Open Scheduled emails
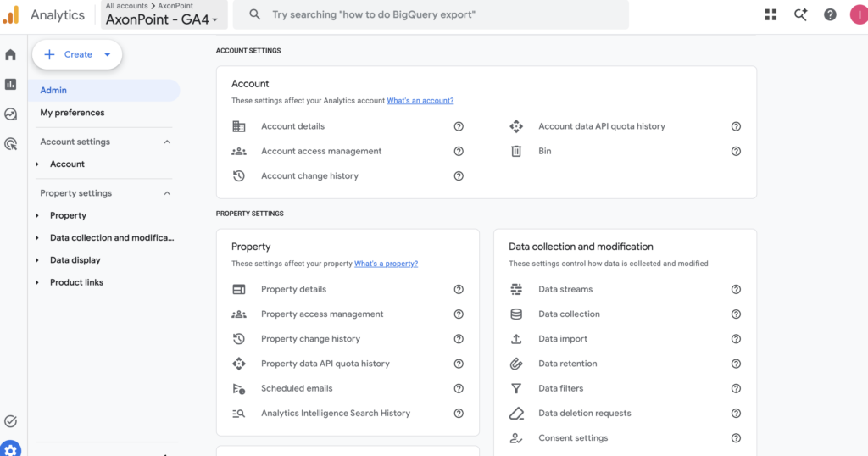The width and height of the screenshot is (868, 456). tap(297, 388)
